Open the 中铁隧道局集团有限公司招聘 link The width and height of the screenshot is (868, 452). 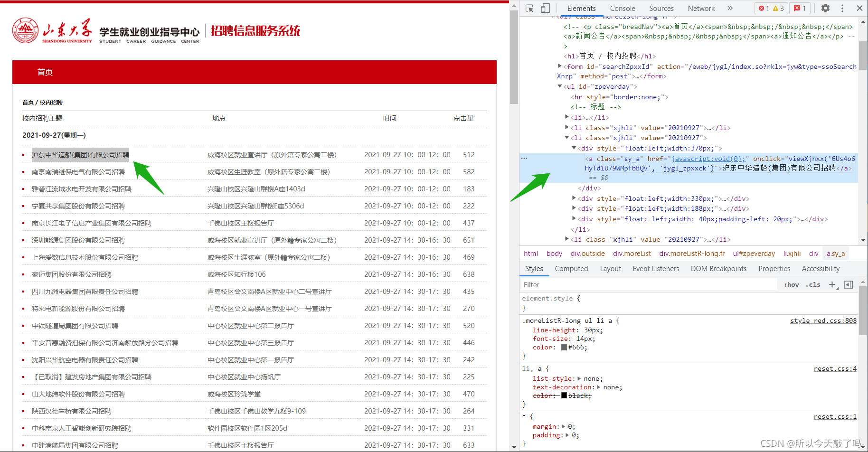pos(75,326)
